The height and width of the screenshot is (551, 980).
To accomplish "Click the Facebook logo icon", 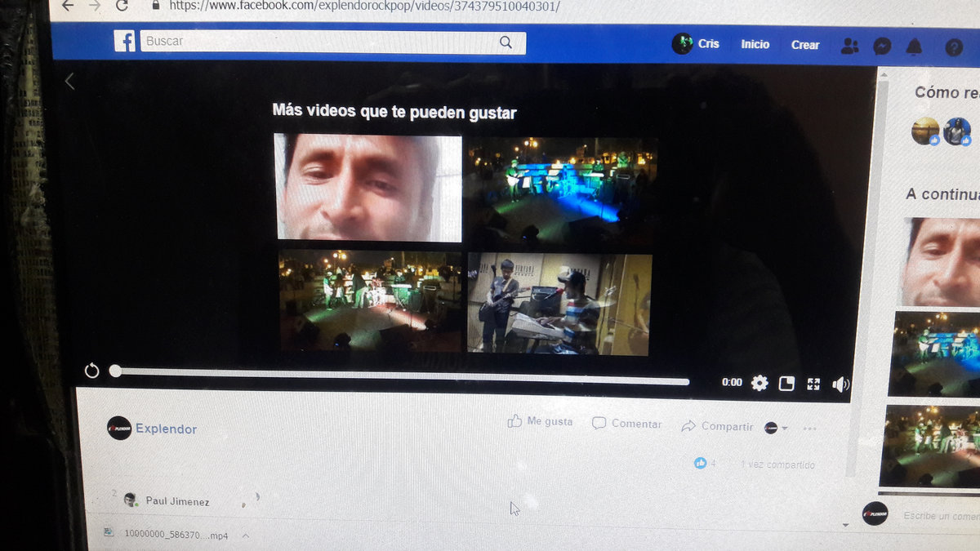I will (x=124, y=41).
